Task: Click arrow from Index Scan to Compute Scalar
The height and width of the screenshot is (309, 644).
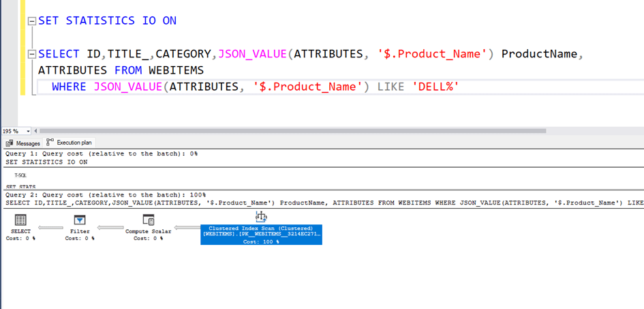Action: 187,228
